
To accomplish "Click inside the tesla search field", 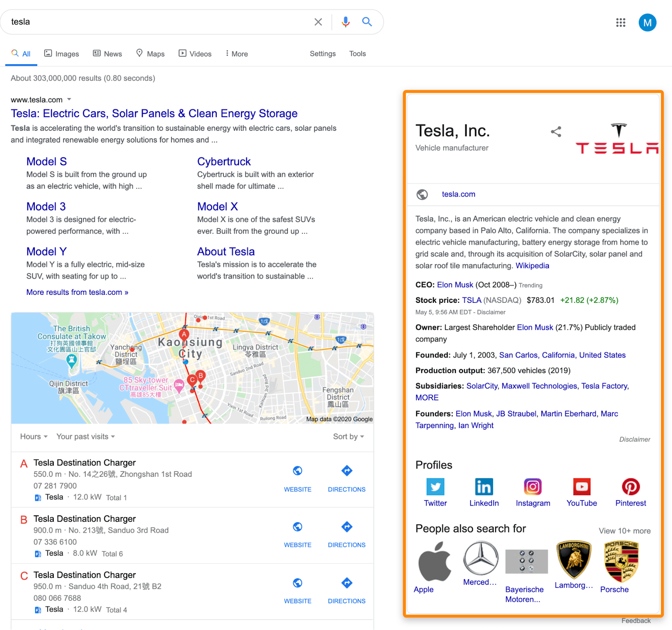I will (x=160, y=22).
